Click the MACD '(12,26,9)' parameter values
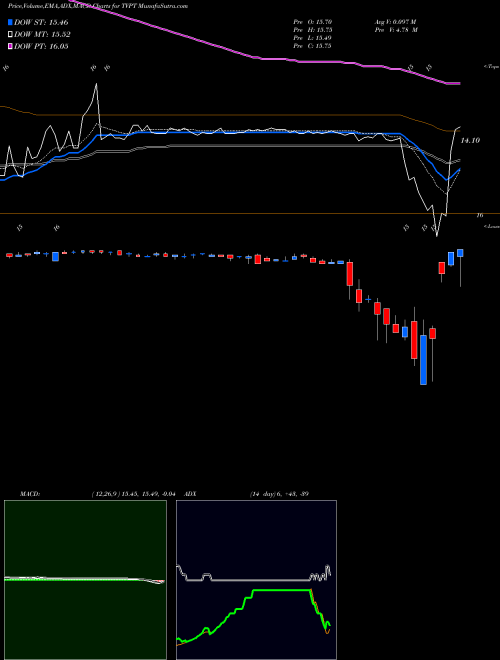Viewport: 500px width, 660px height. coord(133,494)
